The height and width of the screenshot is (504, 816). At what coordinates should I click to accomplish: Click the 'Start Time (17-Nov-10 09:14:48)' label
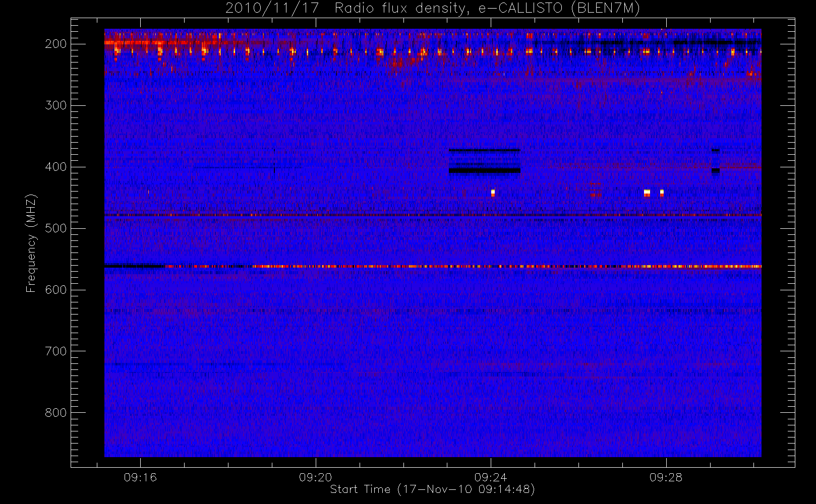[432, 489]
